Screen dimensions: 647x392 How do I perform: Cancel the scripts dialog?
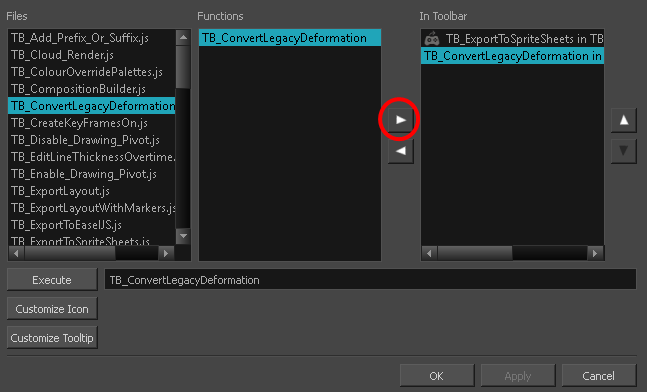(x=599, y=376)
